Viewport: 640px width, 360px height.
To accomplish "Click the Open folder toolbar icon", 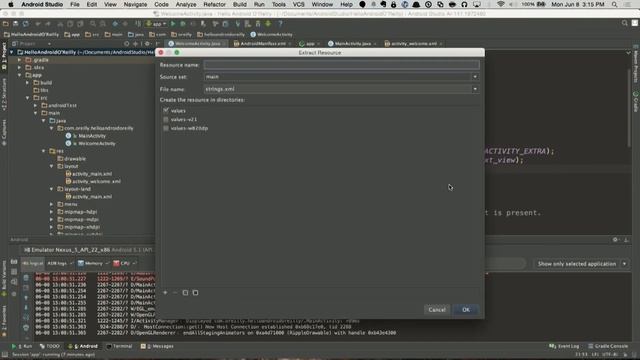I will [x=6, y=24].
